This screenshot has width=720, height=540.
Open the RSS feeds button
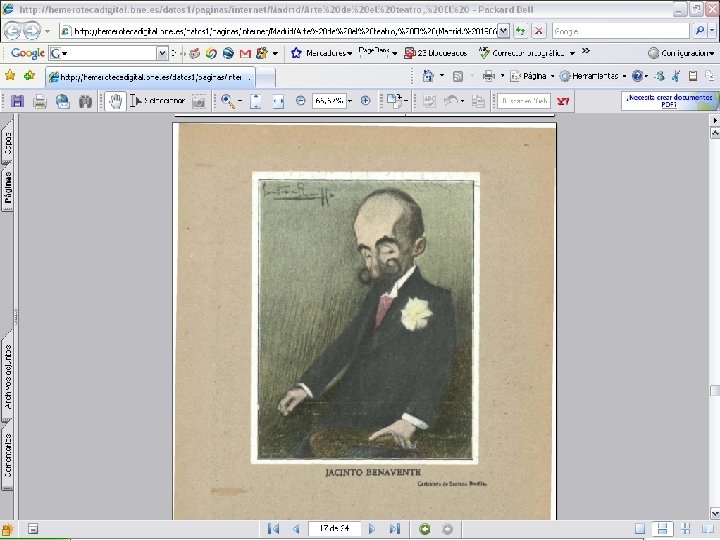[458, 76]
